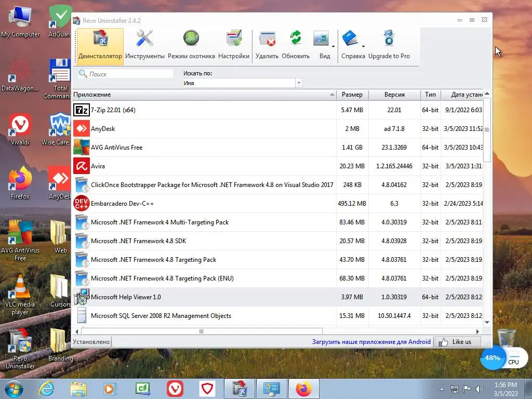Screen dimensions: 532x399
Task: Sort by Приложение column header
Action: (204, 95)
